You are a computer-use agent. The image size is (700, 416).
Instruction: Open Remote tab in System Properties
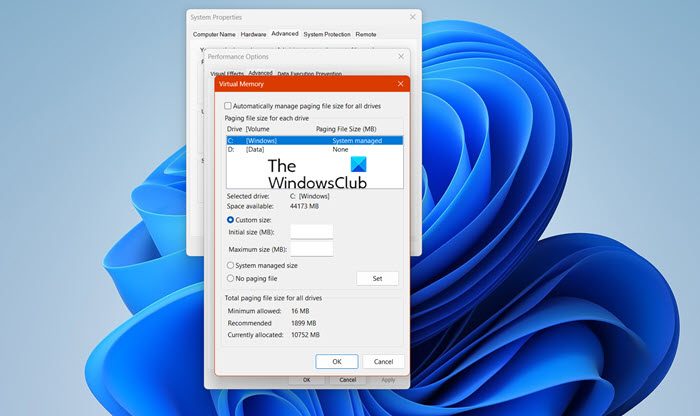pos(366,34)
